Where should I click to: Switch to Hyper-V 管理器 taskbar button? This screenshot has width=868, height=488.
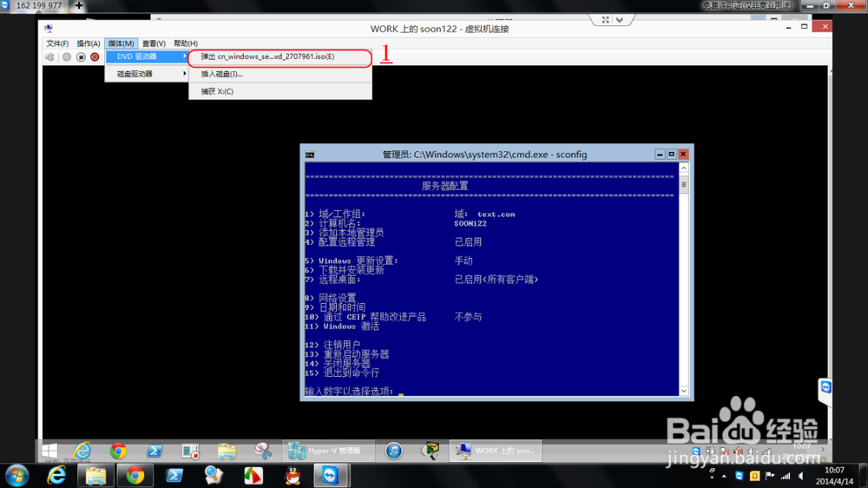(329, 451)
